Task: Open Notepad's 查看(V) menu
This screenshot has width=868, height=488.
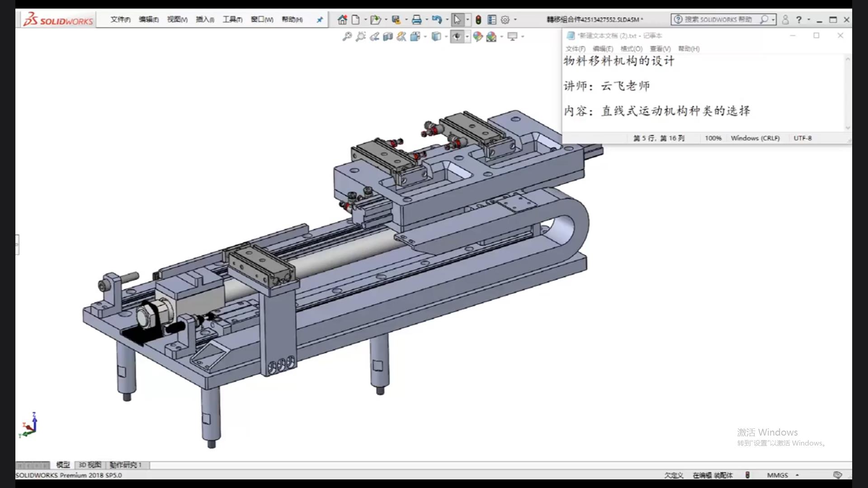Action: click(x=660, y=49)
